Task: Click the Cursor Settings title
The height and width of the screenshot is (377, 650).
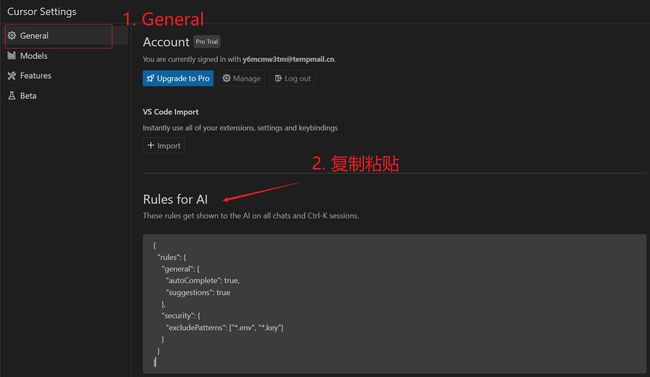Action: point(42,12)
